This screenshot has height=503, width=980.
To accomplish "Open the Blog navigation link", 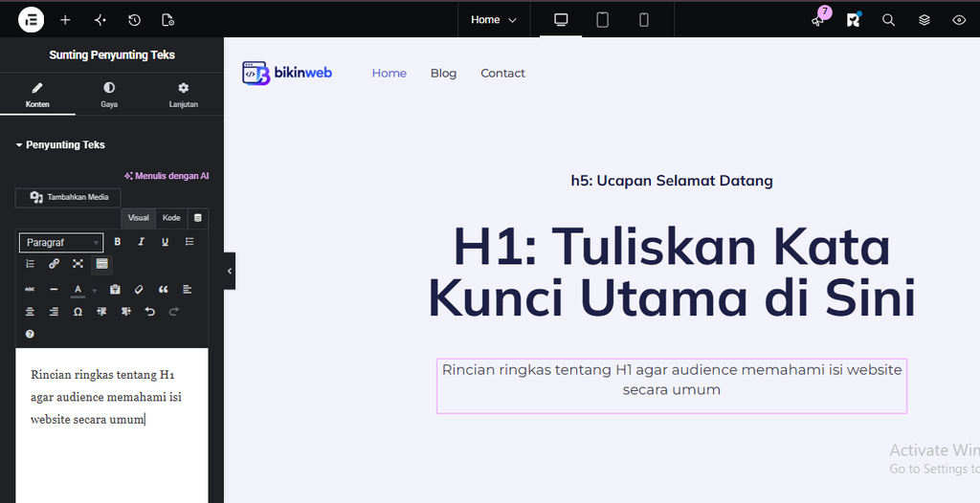I will [443, 73].
